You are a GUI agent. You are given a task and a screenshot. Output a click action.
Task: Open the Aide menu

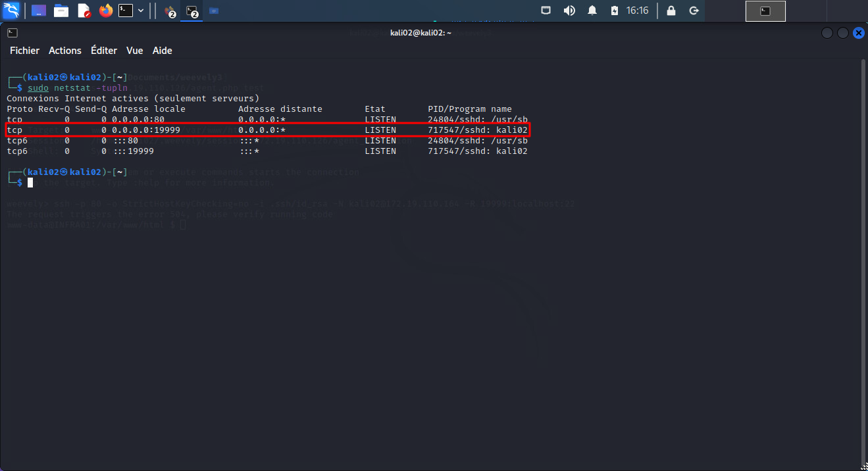pyautogui.click(x=162, y=51)
